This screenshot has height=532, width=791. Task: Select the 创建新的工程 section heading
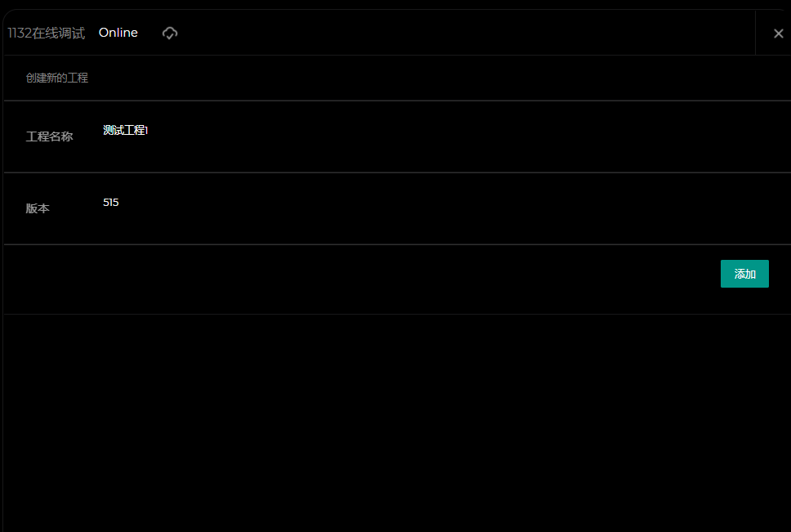[x=57, y=78]
